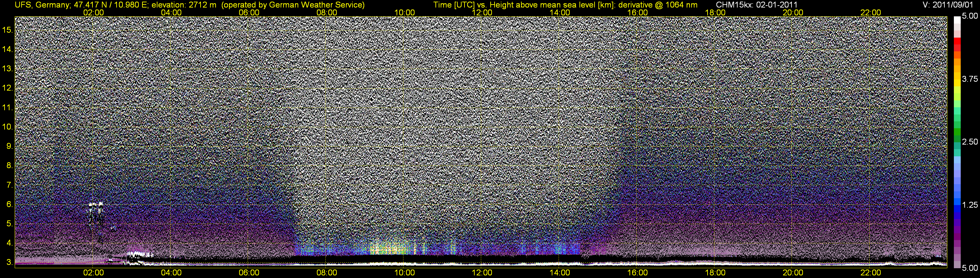
Task: Click the '3.75' colorbar label
Action: coord(969,79)
